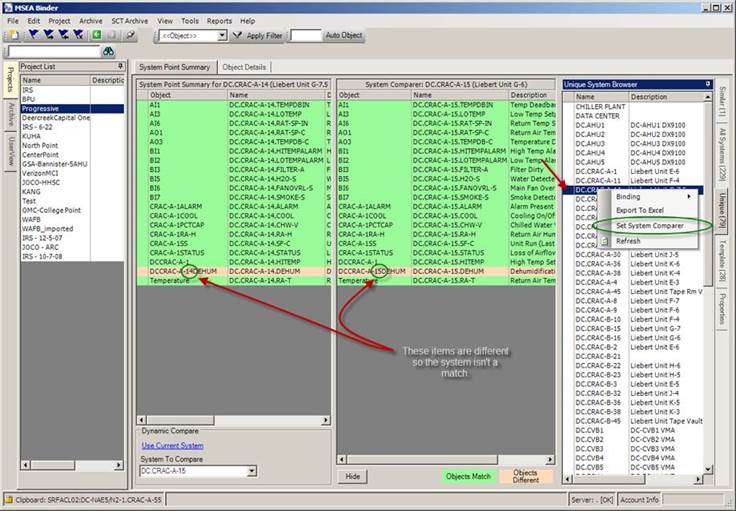Click the green refresh toolbar icon
736x511 pixels.
[96, 35]
